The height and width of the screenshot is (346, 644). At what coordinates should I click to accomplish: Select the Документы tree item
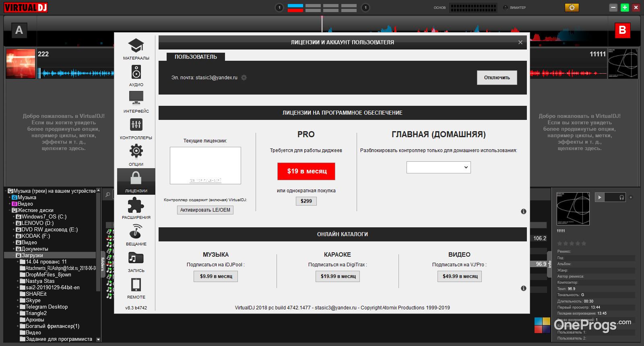point(32,249)
